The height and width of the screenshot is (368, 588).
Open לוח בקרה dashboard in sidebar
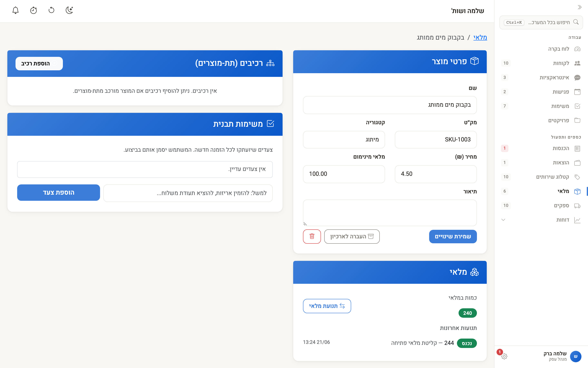[541, 49]
